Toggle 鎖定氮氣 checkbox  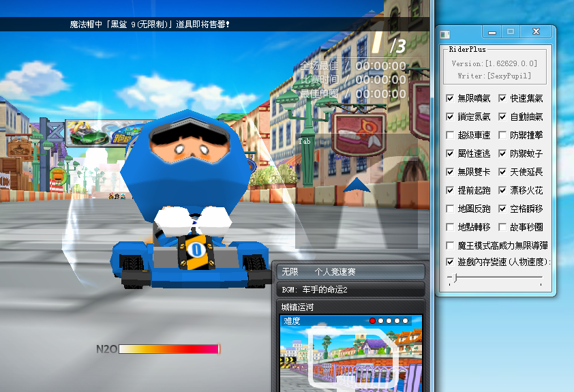[x=450, y=117]
